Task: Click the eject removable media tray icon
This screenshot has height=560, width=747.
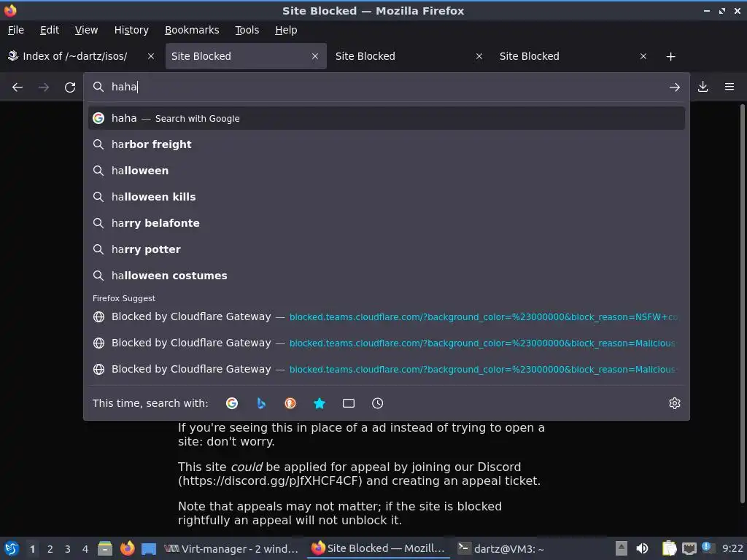Action: 622,548
